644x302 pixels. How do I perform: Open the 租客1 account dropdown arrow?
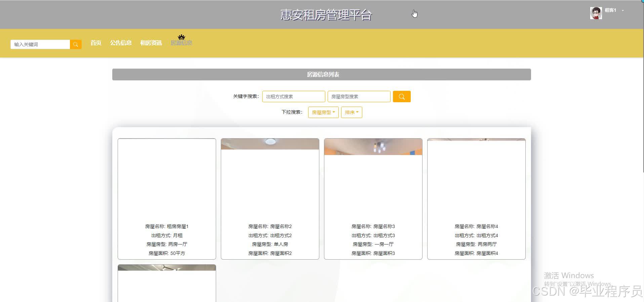[623, 10]
